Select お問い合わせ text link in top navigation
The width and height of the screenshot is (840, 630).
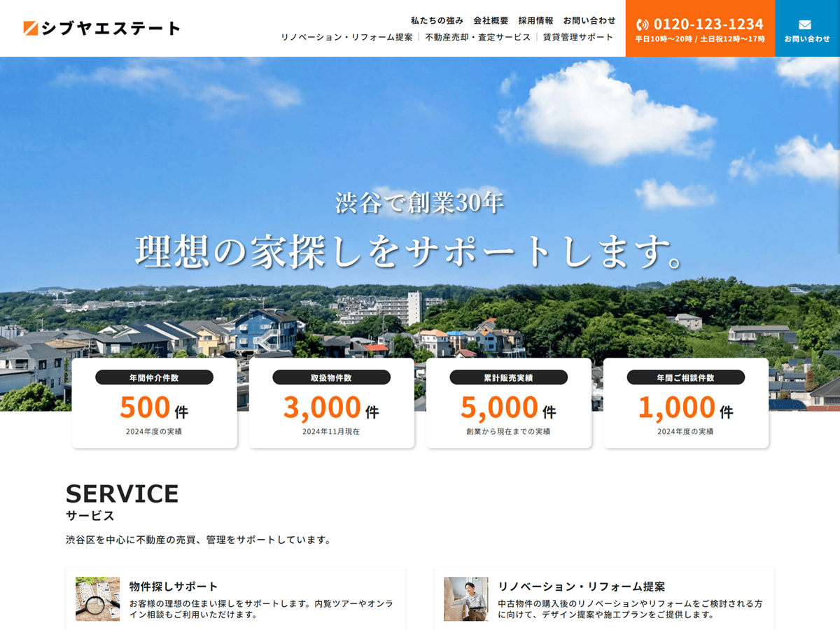point(589,20)
